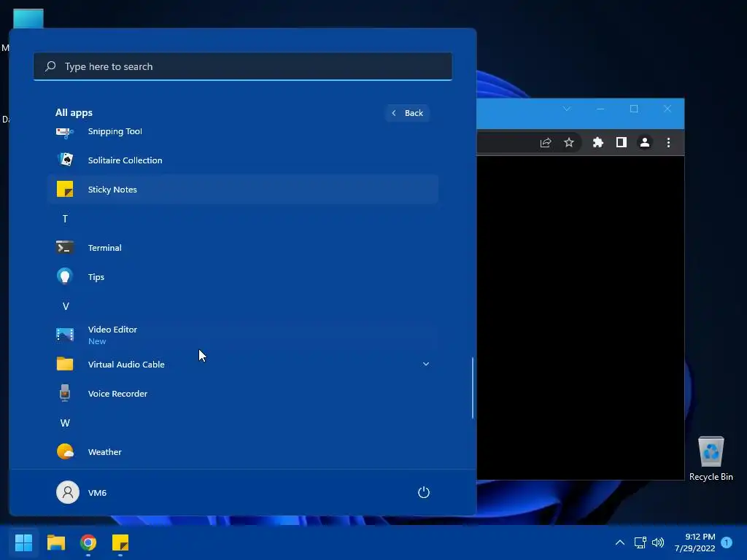
Task: Toggle Chrome side panel icon
Action: 622,142
